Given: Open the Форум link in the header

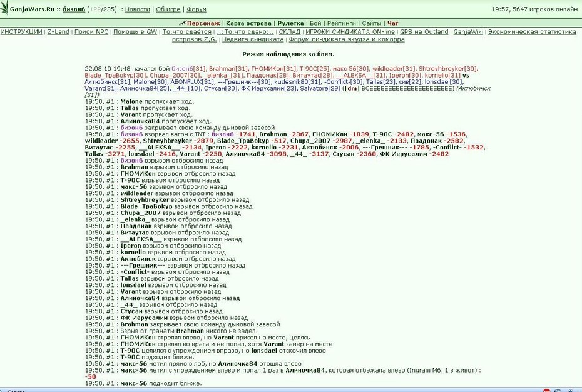Looking at the screenshot, I should pos(197,9).
